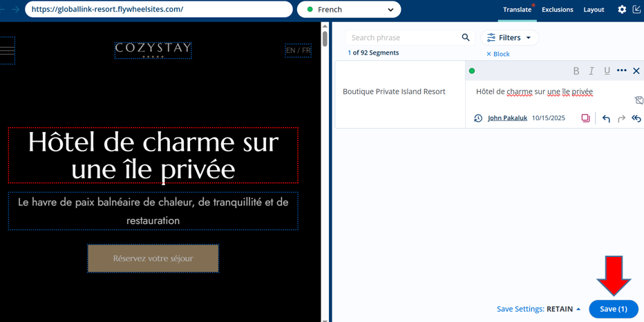Open the three-dots more options menu
The image size is (644, 322).
621,70
